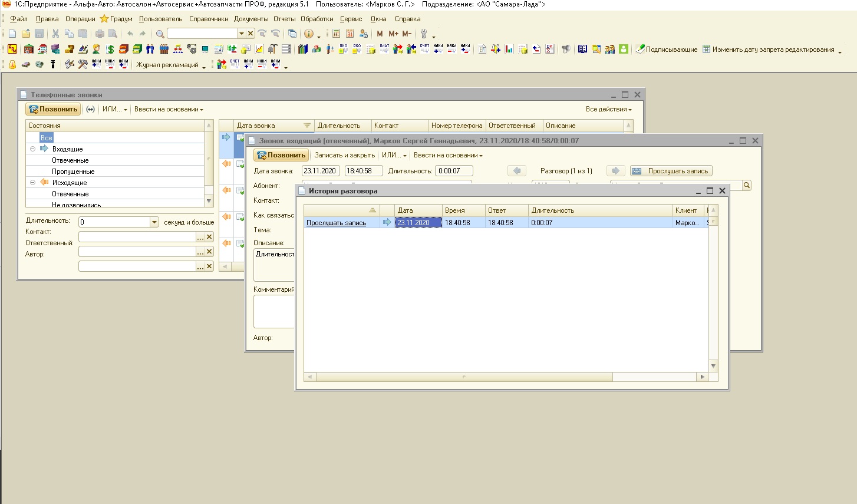This screenshot has height=504, width=857.
Task: Click the magnifier Search icon in main toolbar
Action: coord(160,34)
